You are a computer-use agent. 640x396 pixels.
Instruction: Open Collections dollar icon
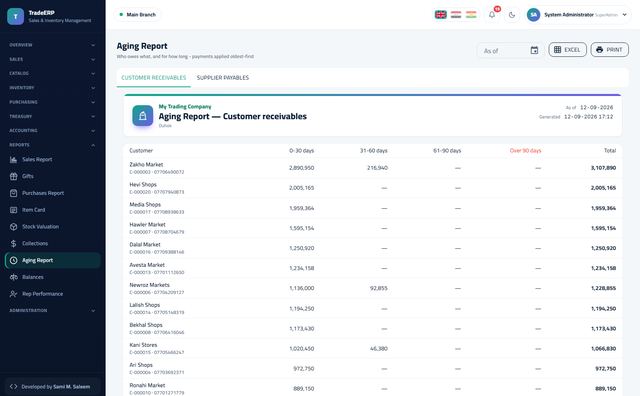coord(13,243)
